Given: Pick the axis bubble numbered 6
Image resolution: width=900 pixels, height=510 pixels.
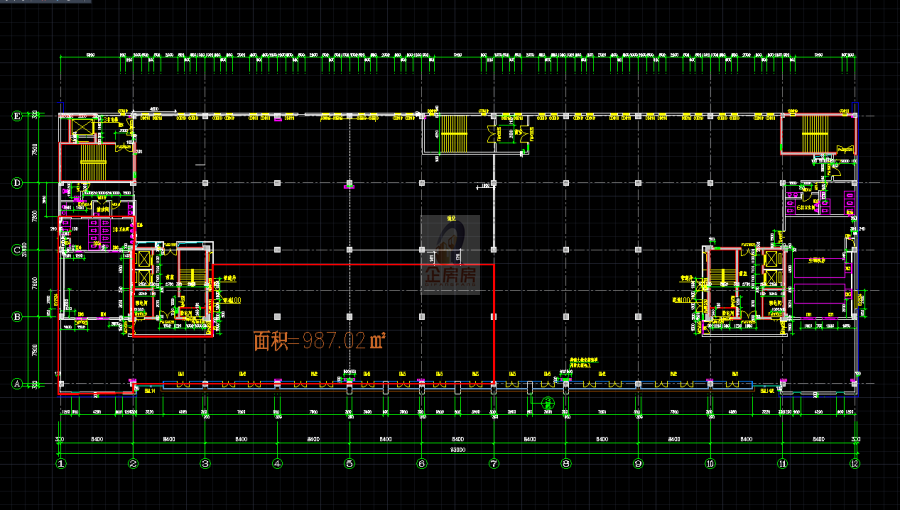Looking at the screenshot, I should 421,464.
